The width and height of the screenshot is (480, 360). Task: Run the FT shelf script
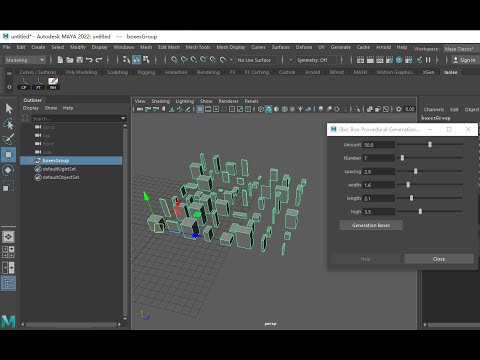(x=38, y=84)
